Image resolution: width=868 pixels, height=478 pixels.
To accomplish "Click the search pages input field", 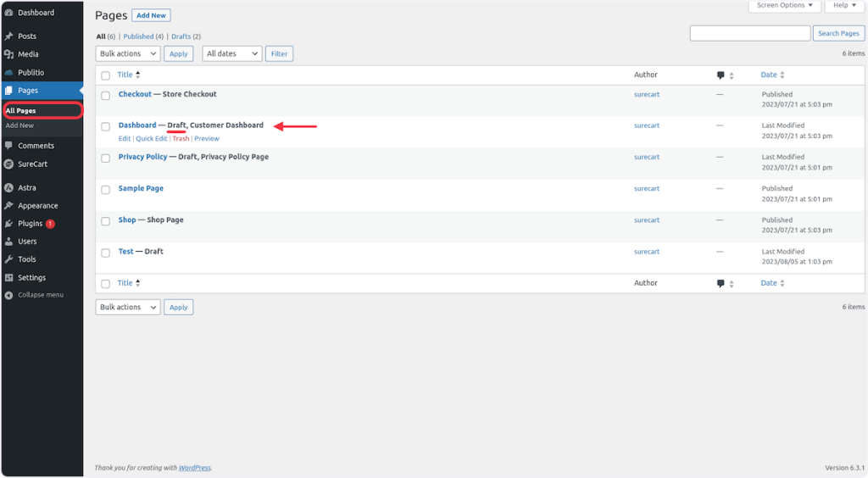I will point(749,33).
